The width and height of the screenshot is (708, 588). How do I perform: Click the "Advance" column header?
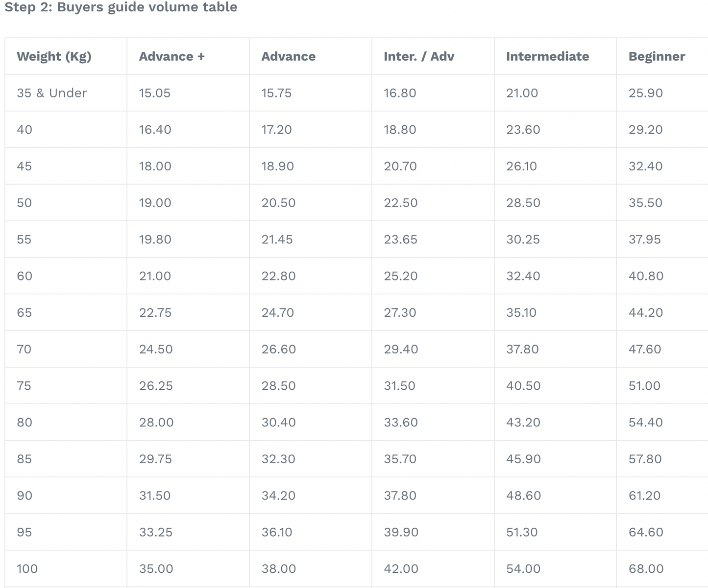click(288, 56)
